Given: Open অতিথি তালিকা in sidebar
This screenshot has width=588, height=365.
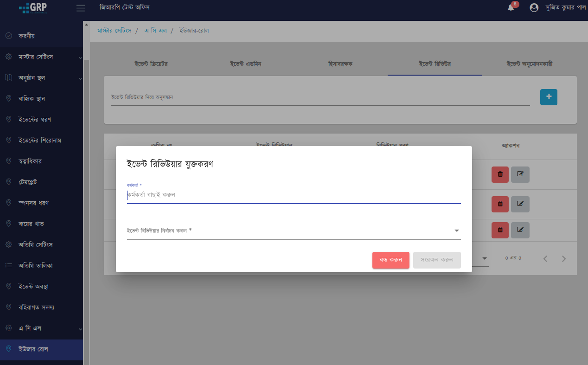Looking at the screenshot, I should [36, 266].
